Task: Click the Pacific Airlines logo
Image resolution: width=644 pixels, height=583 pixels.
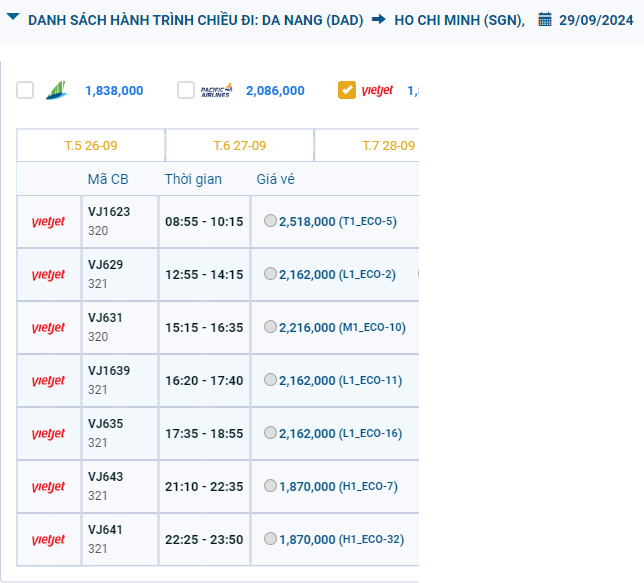Action: (x=216, y=90)
